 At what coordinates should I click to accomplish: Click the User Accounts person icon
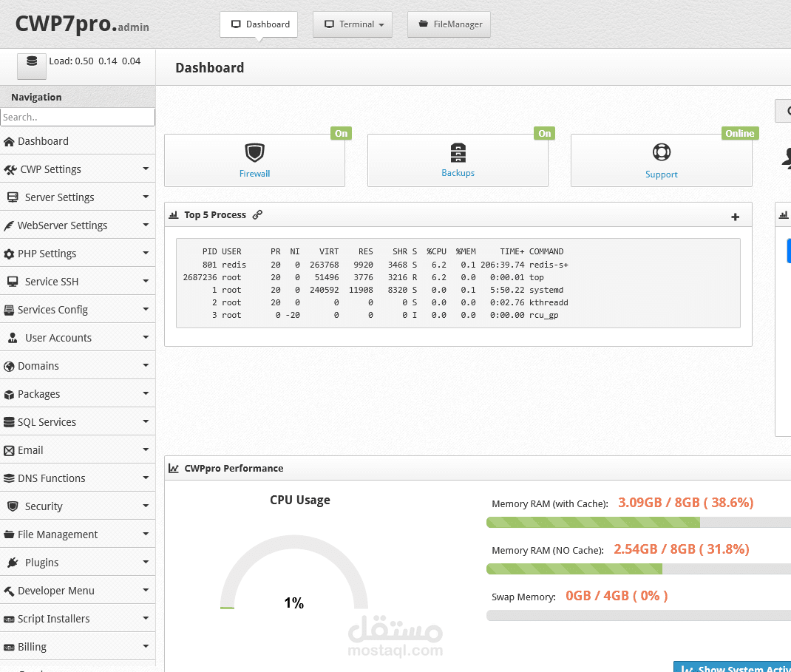[x=13, y=338]
